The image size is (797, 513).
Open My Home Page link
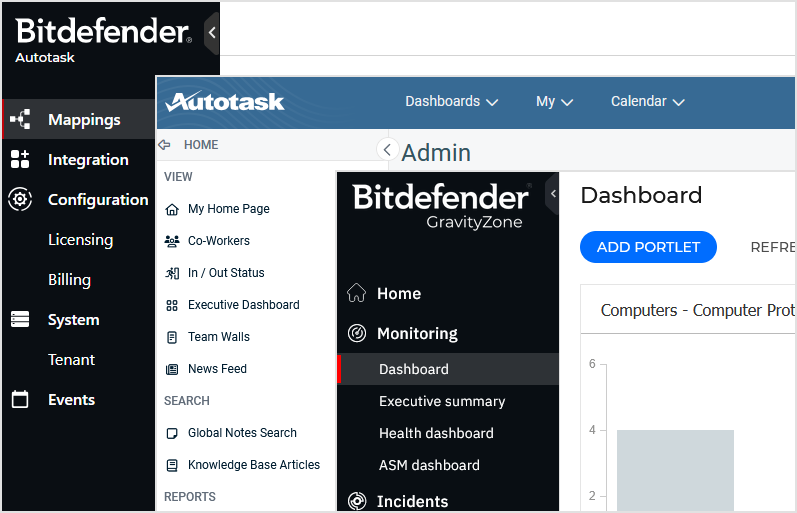(x=229, y=209)
